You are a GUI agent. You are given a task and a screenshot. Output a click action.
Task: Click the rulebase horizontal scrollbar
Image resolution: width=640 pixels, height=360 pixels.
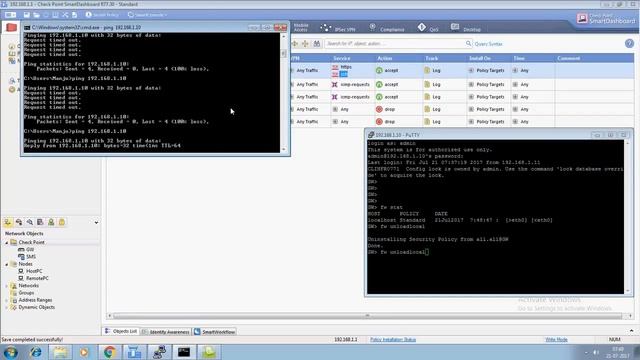pyautogui.click(x=367, y=316)
